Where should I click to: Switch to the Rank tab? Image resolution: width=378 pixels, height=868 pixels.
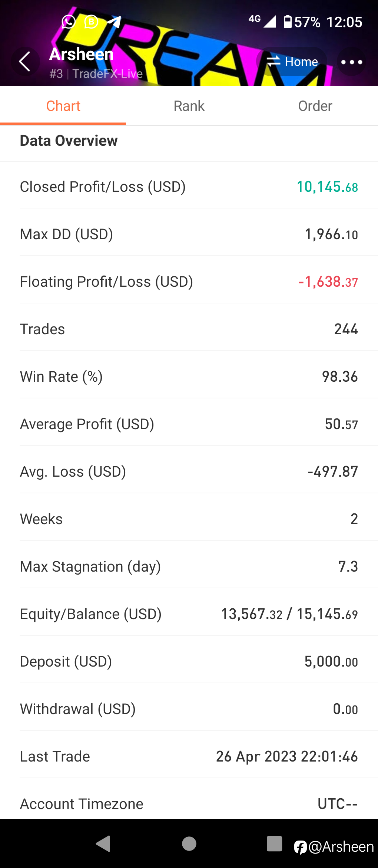click(x=189, y=106)
